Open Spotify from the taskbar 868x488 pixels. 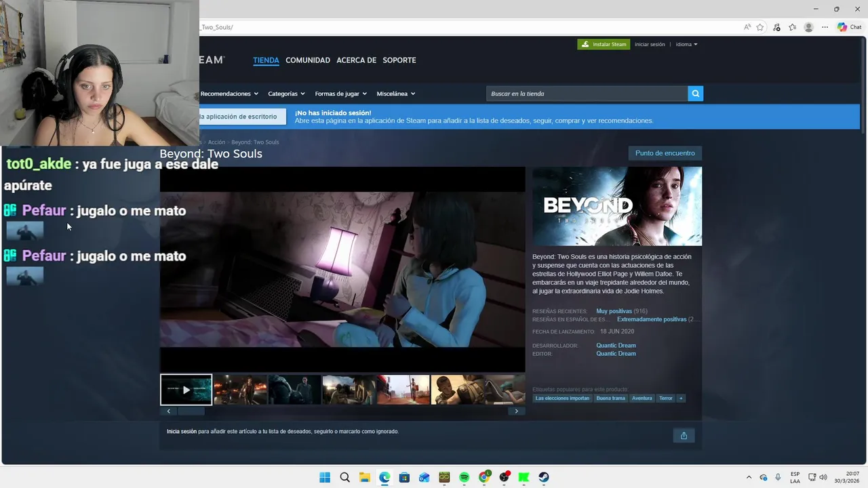tap(464, 477)
